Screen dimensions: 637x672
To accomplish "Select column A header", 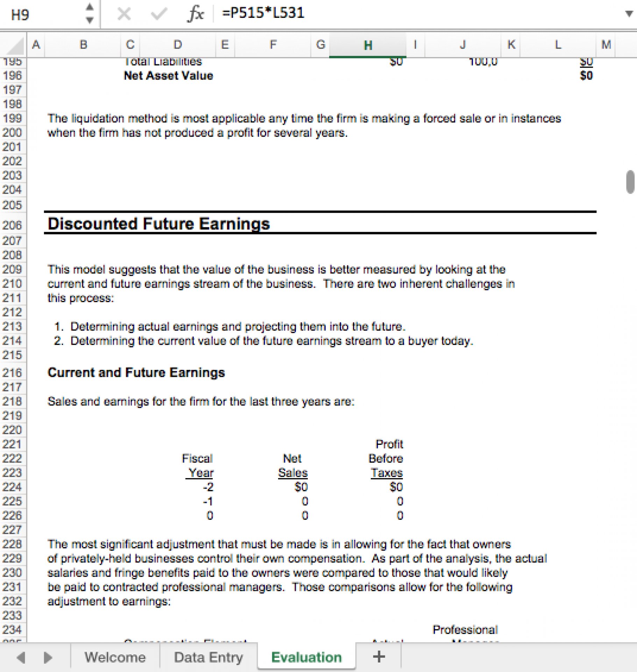I will (36, 45).
